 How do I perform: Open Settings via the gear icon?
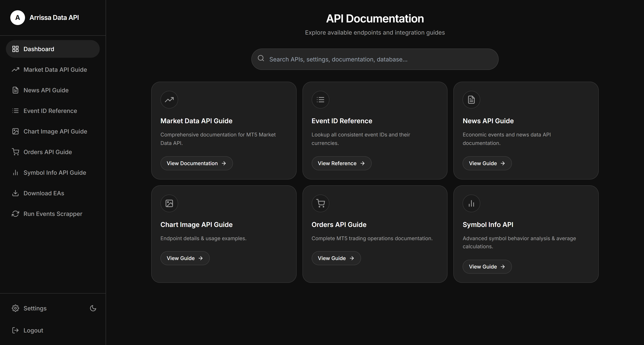point(15,308)
